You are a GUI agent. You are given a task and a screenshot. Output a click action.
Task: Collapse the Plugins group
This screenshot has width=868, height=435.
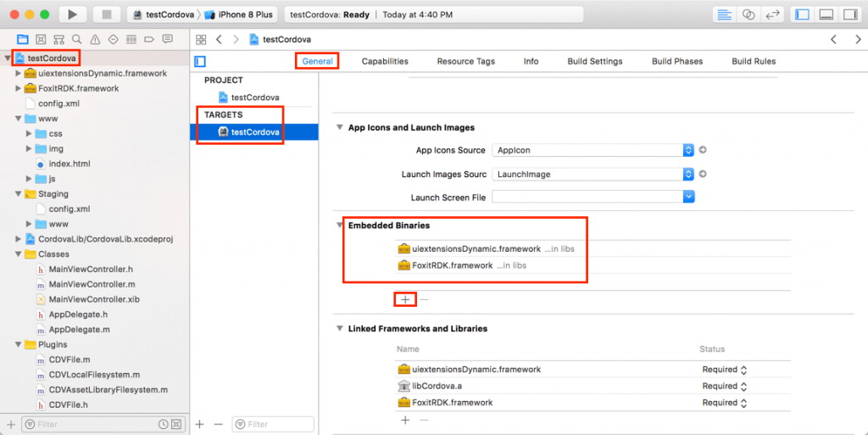point(19,344)
